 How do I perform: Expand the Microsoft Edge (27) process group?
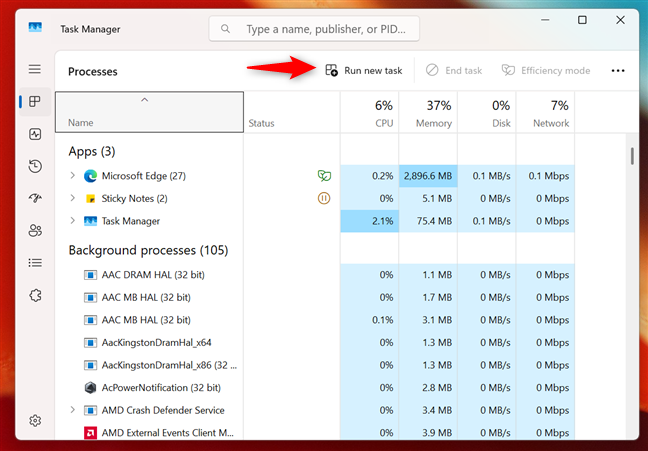point(73,175)
